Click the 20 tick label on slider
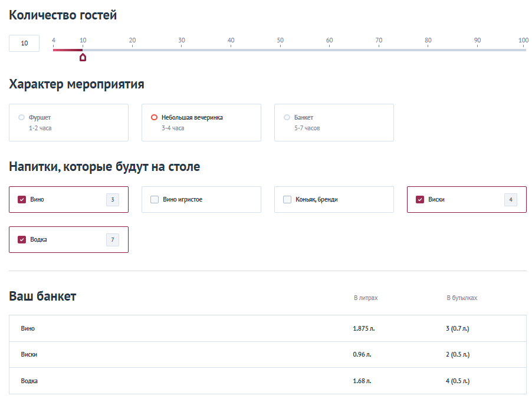 click(132, 40)
